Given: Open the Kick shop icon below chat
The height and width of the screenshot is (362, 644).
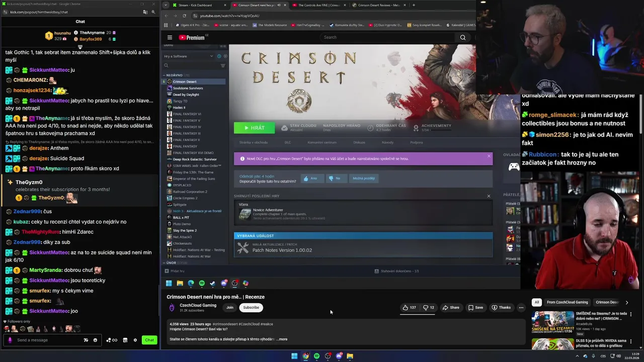Looking at the screenshot, I should point(125,340).
